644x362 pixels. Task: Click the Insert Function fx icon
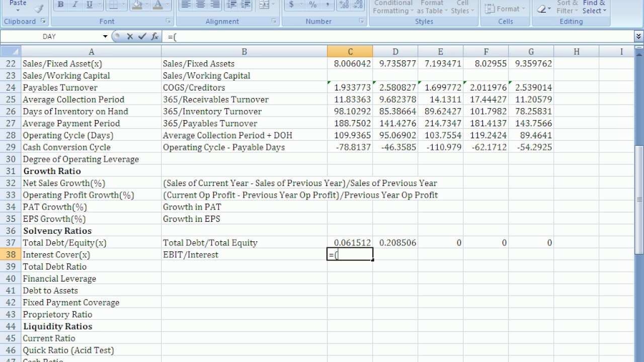coord(155,36)
